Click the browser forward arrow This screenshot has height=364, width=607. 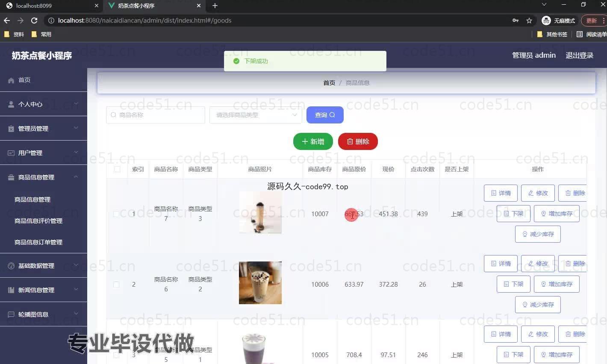20,21
